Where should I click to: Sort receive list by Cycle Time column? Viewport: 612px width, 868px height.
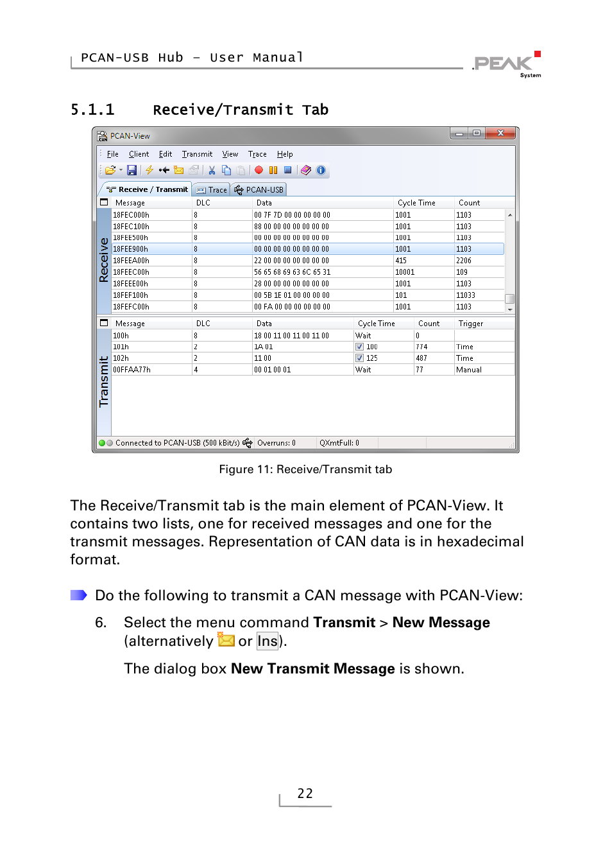(424, 203)
